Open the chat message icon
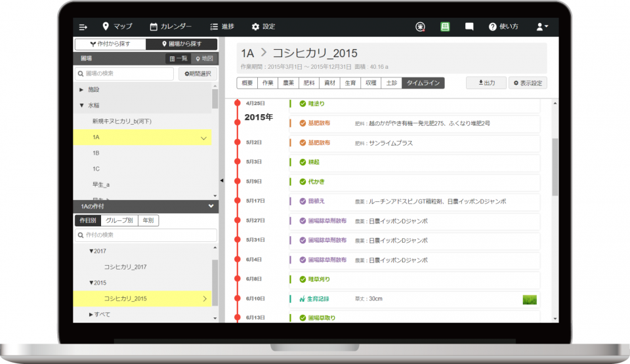This screenshot has width=630, height=364. [469, 27]
